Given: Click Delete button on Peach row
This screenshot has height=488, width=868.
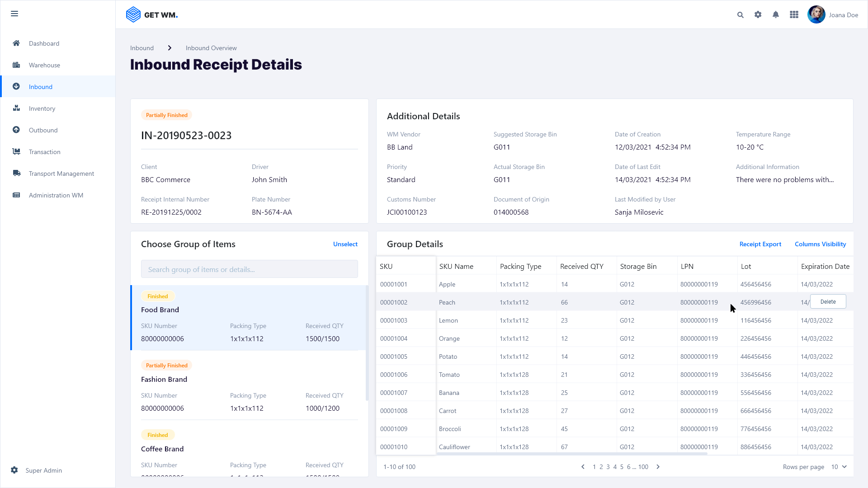Looking at the screenshot, I should pos(828,302).
